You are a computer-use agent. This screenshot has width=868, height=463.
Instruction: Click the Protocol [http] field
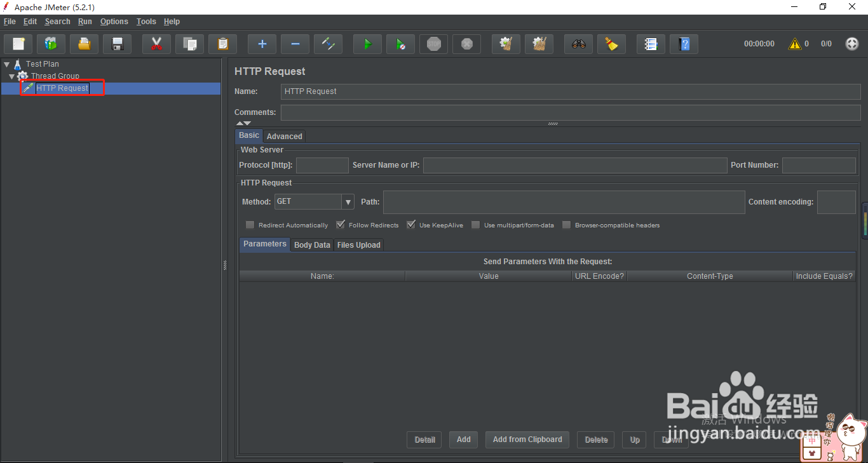click(x=322, y=165)
